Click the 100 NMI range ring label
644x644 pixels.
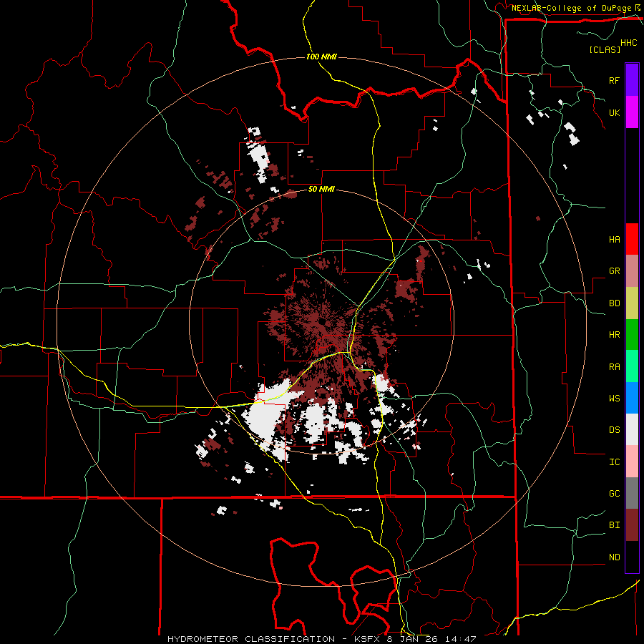(x=321, y=57)
